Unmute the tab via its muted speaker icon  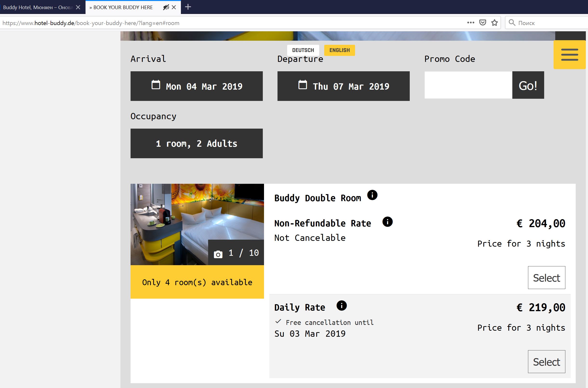pyautogui.click(x=166, y=7)
